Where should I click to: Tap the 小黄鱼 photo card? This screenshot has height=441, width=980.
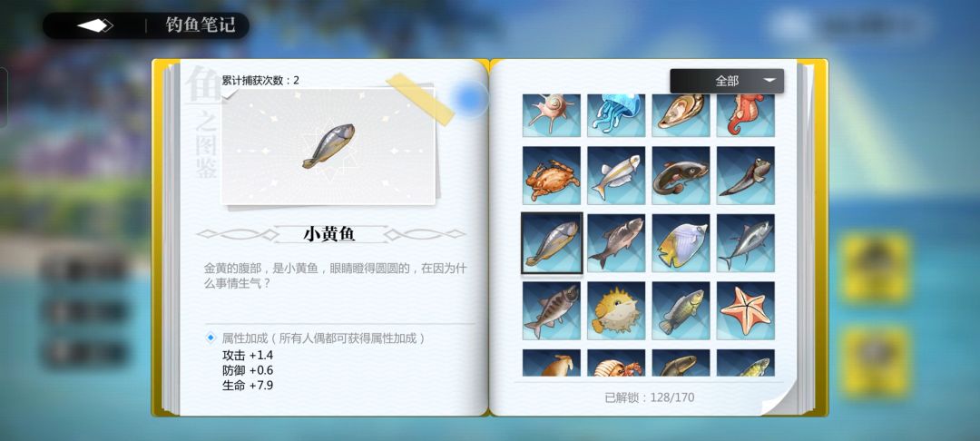pyautogui.click(x=328, y=146)
